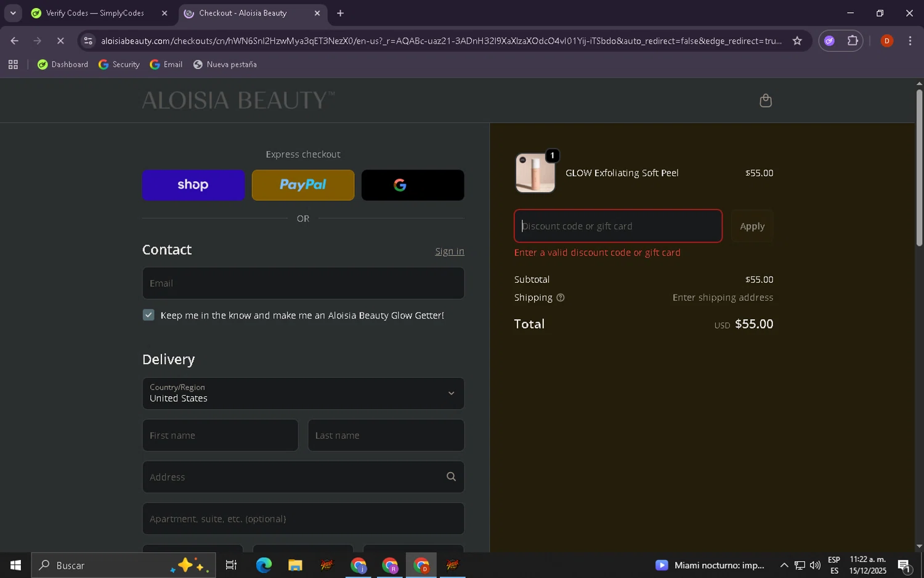
Task: Open the shopping bag cart icon
Action: (x=766, y=100)
